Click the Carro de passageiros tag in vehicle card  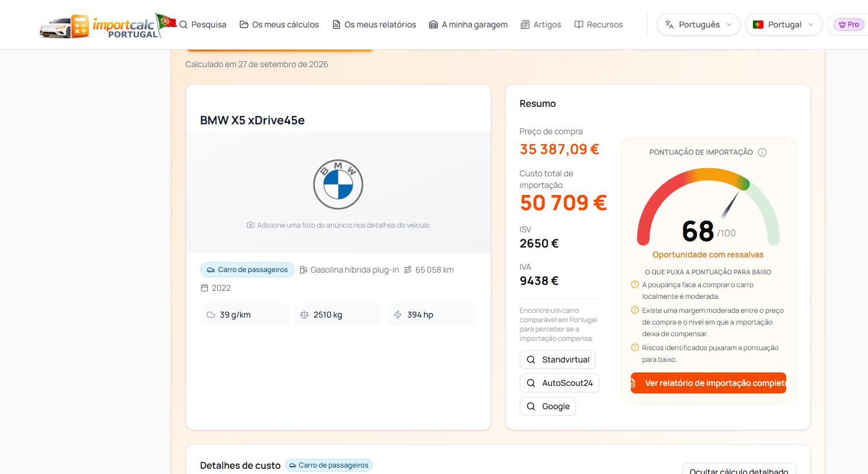tap(247, 270)
